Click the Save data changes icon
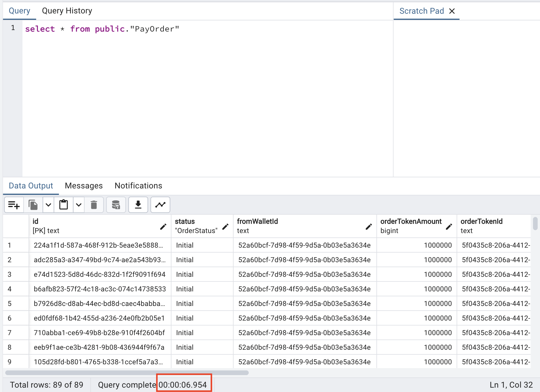Screen dimensions: 540x392 coord(116,205)
